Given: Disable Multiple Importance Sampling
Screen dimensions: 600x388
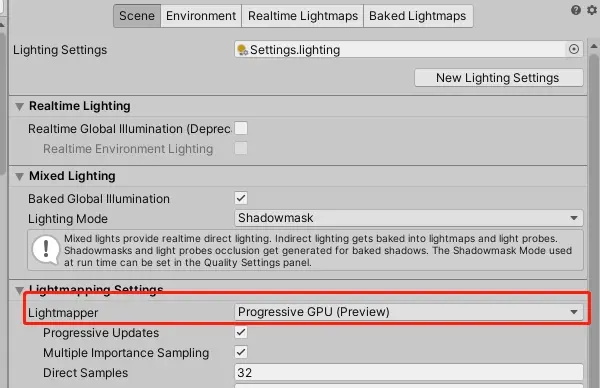Looking at the screenshot, I should 241,352.
